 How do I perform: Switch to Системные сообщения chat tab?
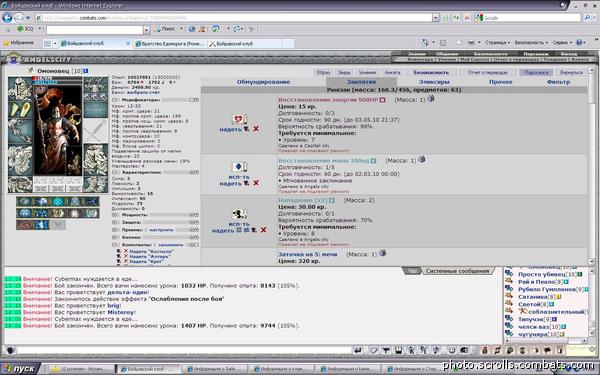coord(457,271)
